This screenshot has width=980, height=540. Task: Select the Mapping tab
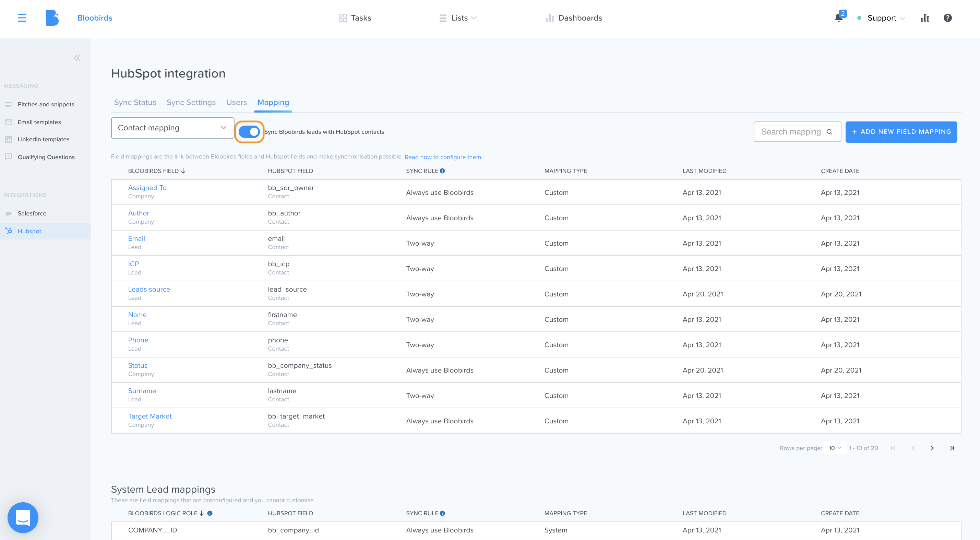tap(273, 102)
